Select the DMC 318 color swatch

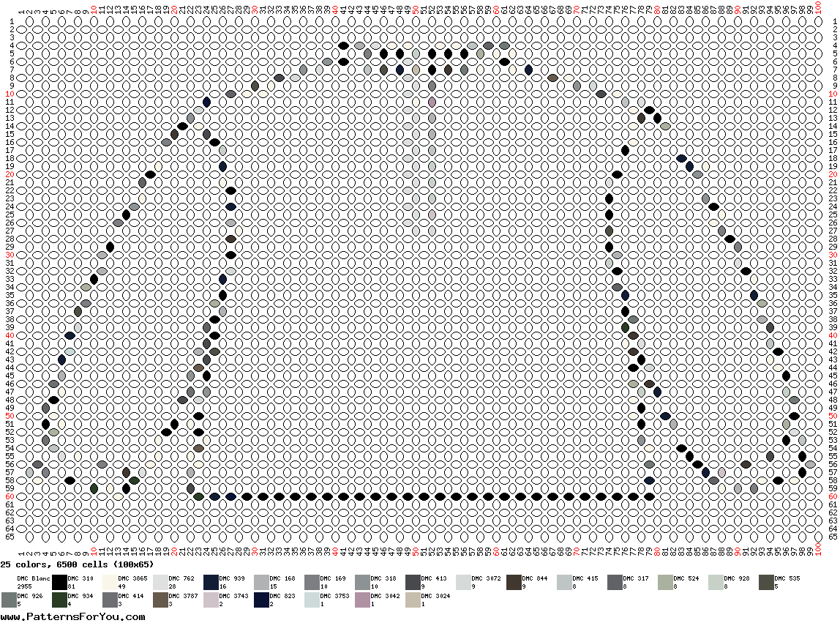(362, 582)
